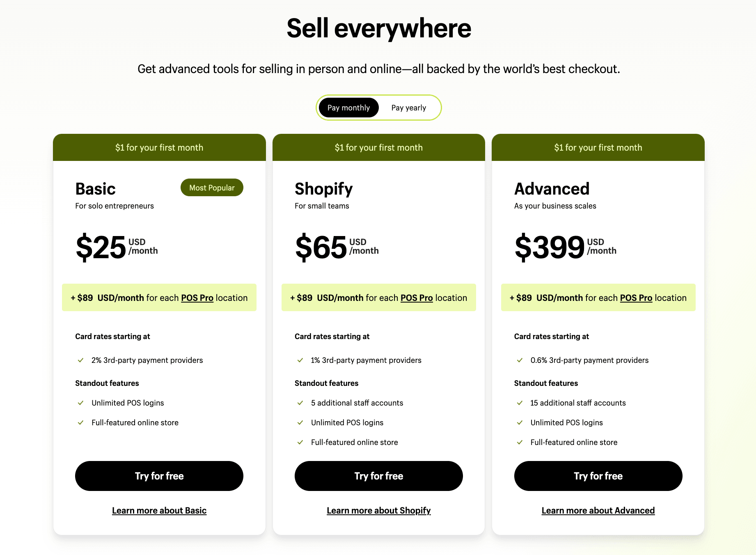The width and height of the screenshot is (756, 555).
Task: Click POS Pro link in Basic plan
Action: [x=197, y=298]
